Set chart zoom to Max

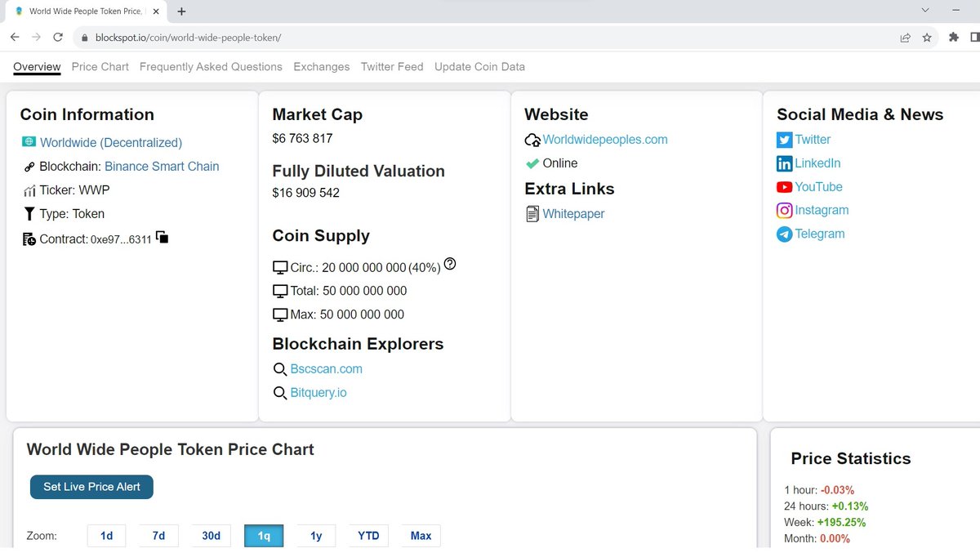point(421,536)
